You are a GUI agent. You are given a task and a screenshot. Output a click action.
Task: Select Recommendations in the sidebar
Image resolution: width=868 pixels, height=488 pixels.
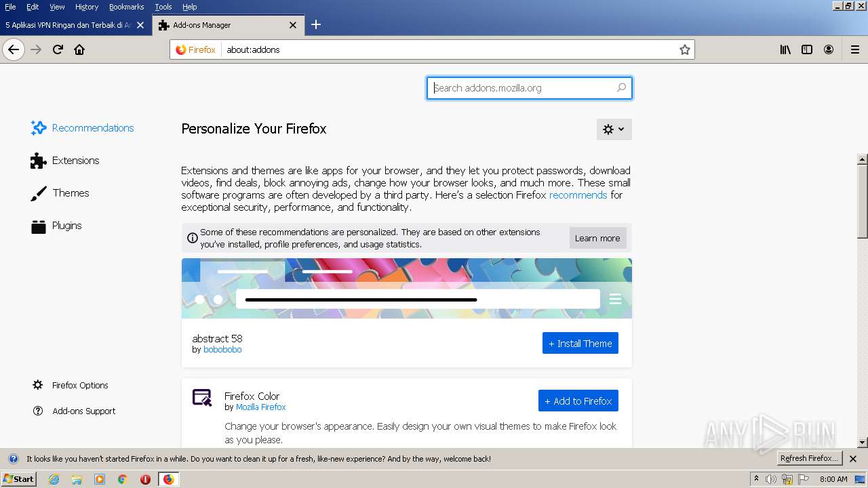pyautogui.click(x=82, y=128)
